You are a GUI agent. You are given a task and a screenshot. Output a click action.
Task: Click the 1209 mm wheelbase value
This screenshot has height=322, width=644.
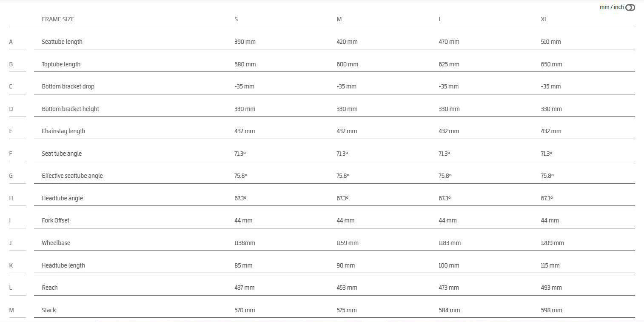pos(552,243)
